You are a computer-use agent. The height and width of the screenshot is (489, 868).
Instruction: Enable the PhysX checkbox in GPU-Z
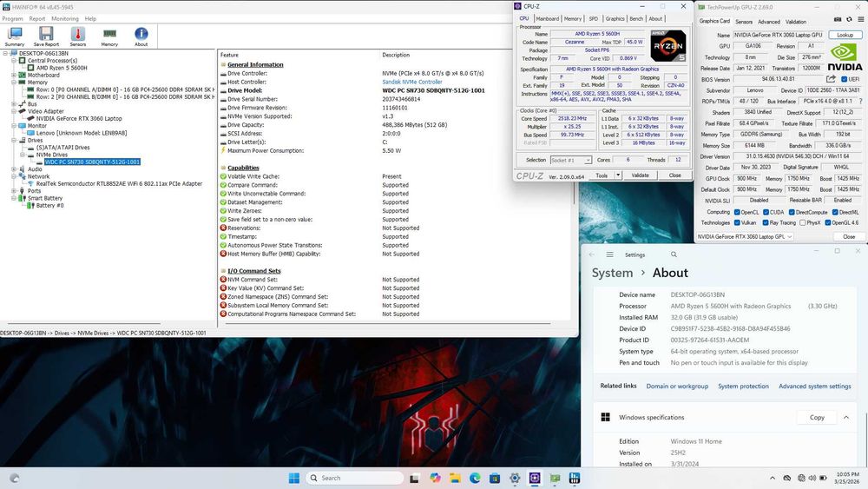tap(802, 222)
